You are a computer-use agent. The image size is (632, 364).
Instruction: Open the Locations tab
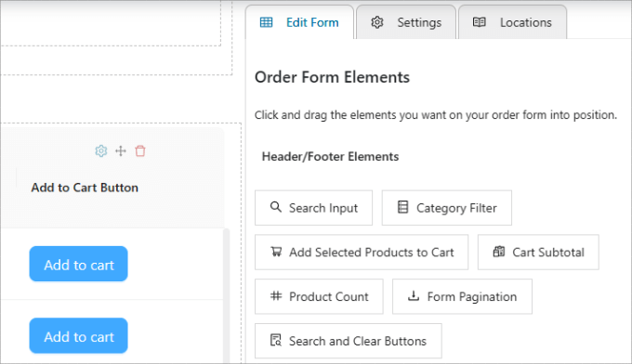pos(512,22)
